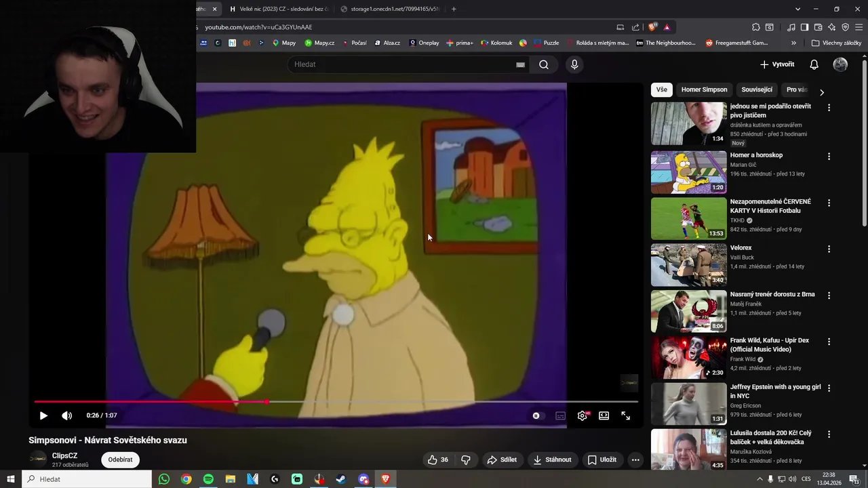Click the Brave Rewards triangle icon
868x488 pixels.
[667, 27]
